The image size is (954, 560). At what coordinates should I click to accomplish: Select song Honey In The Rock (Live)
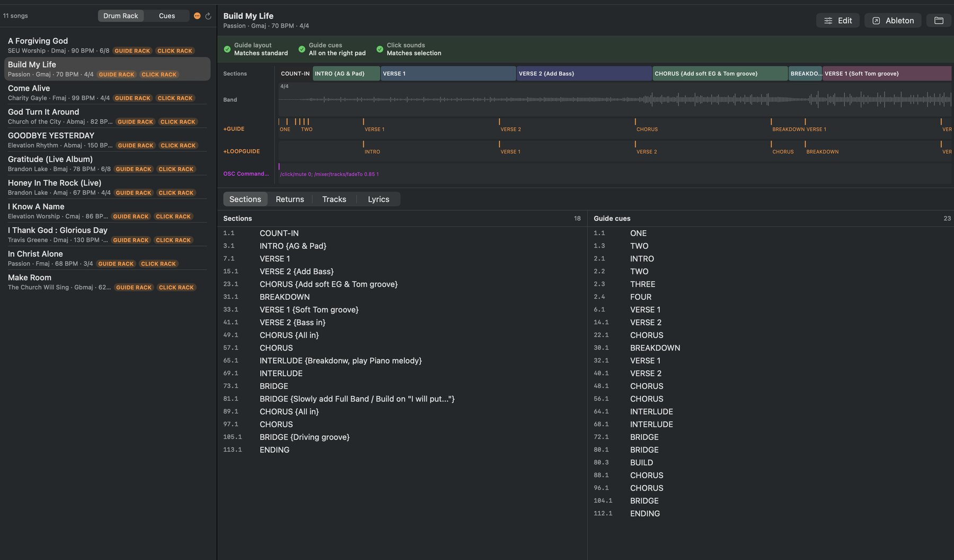[x=107, y=188]
